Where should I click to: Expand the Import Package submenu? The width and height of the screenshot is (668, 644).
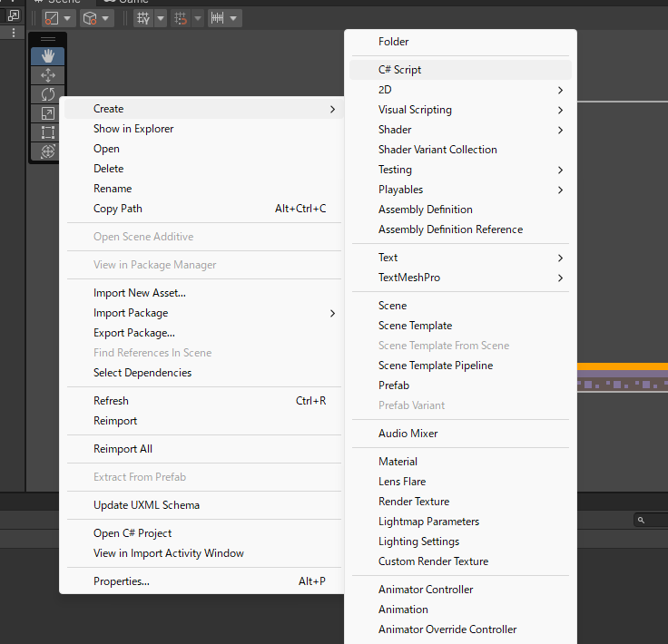point(203,313)
